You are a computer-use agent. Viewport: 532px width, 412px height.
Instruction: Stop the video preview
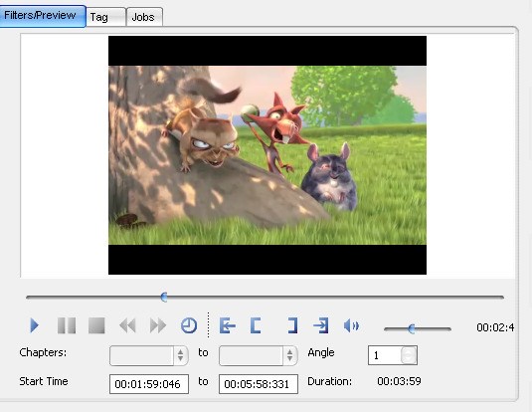96,325
